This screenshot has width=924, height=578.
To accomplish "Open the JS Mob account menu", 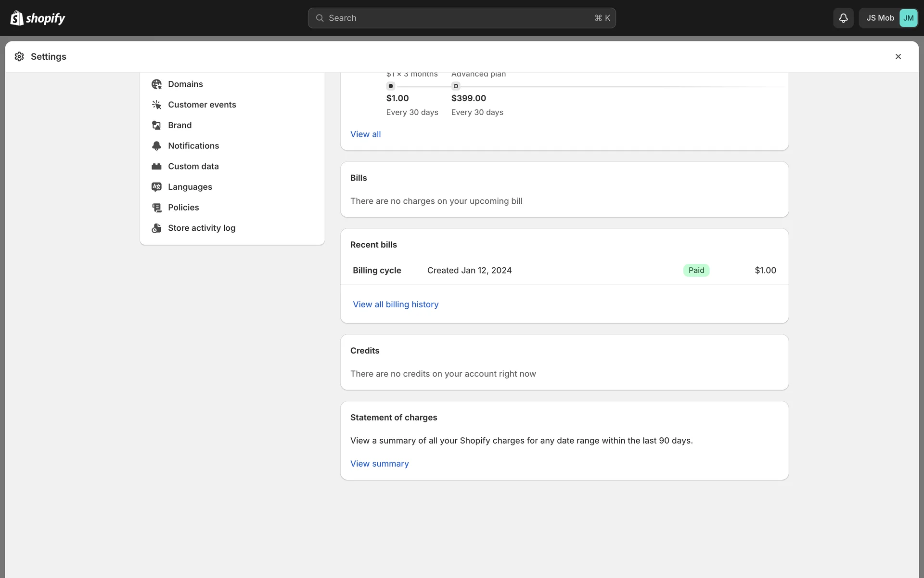I will point(888,18).
